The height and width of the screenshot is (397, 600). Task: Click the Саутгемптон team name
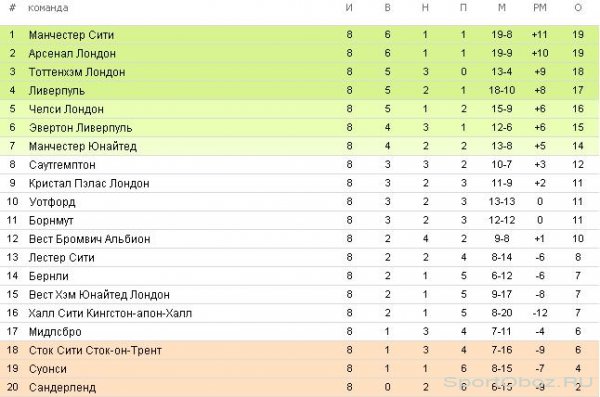coord(62,165)
